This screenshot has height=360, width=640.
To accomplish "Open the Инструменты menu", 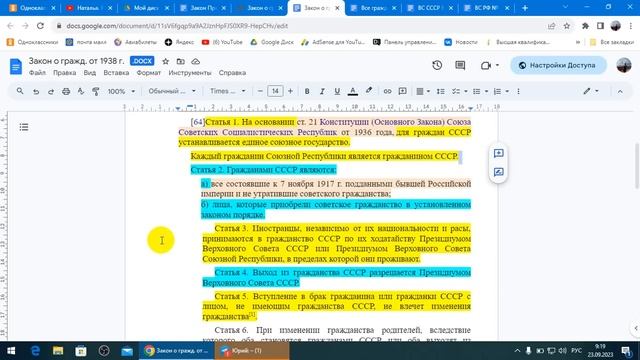I will pos(190,73).
